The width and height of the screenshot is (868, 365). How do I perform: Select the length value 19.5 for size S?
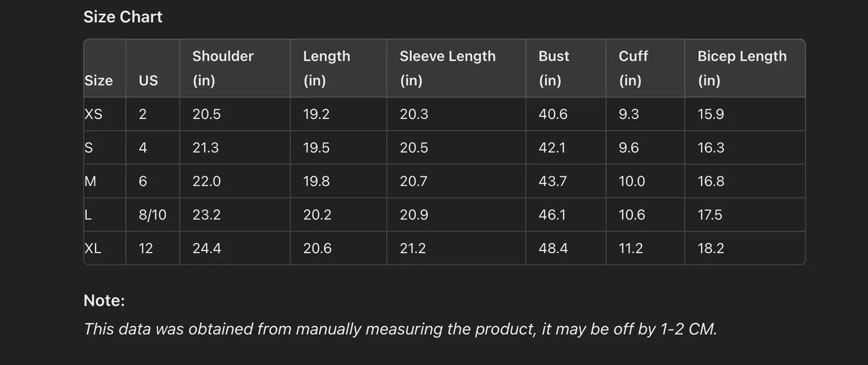pyautogui.click(x=316, y=148)
